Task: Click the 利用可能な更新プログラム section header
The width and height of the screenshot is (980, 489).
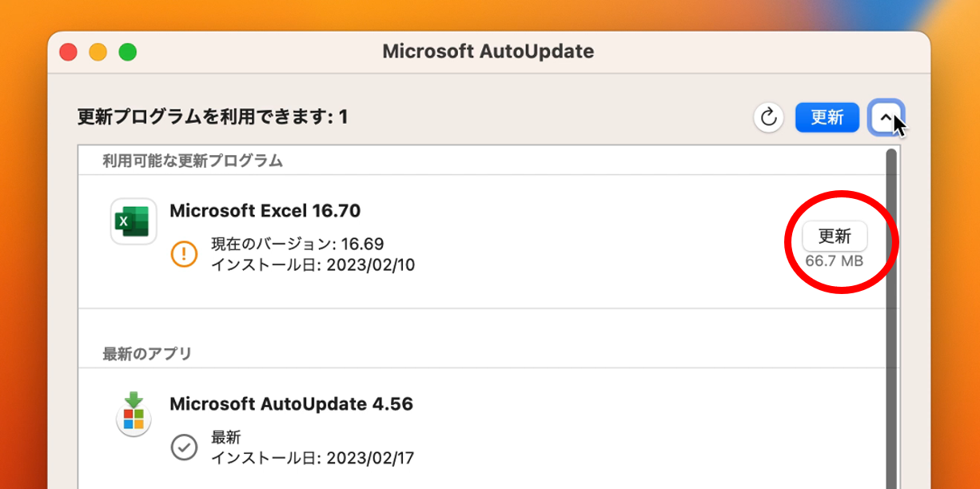Action: click(193, 161)
